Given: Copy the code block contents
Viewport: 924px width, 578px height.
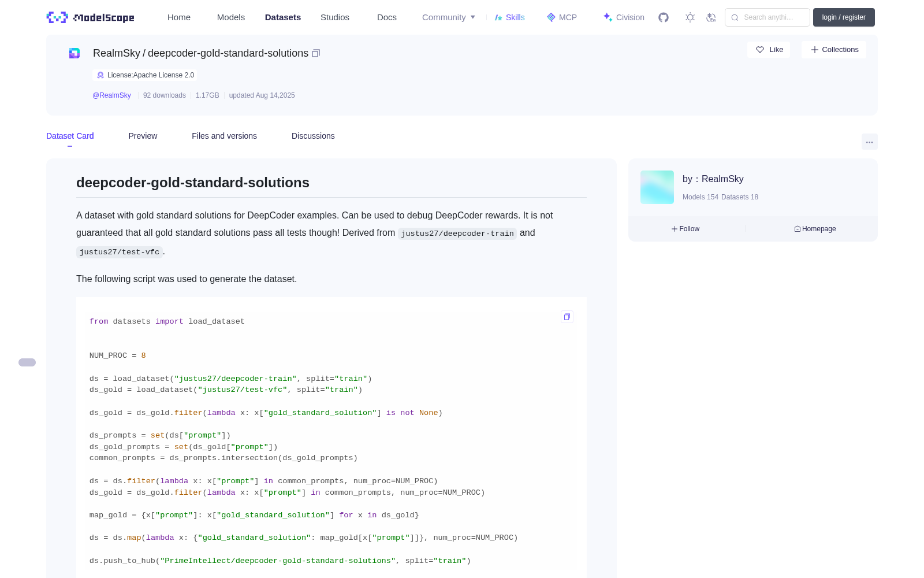Looking at the screenshot, I should tap(567, 317).
